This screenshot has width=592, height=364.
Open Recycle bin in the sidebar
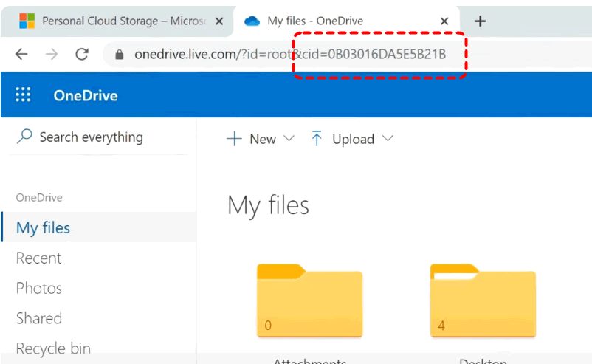53,348
